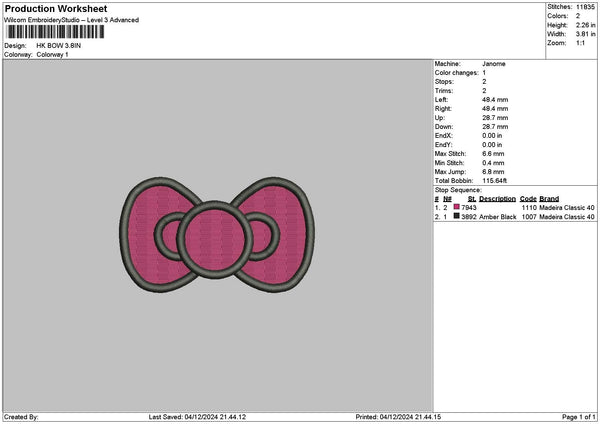Viewport: 600px width, 424px height.
Task: Click the Right value 48.4 mm
Action: (x=495, y=109)
